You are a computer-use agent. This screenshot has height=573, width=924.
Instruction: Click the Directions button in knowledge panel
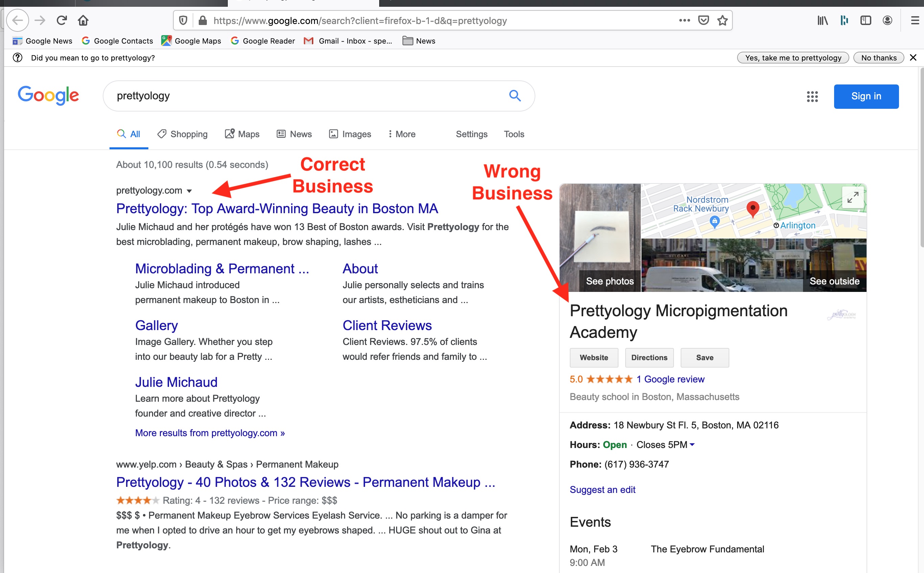(x=649, y=357)
